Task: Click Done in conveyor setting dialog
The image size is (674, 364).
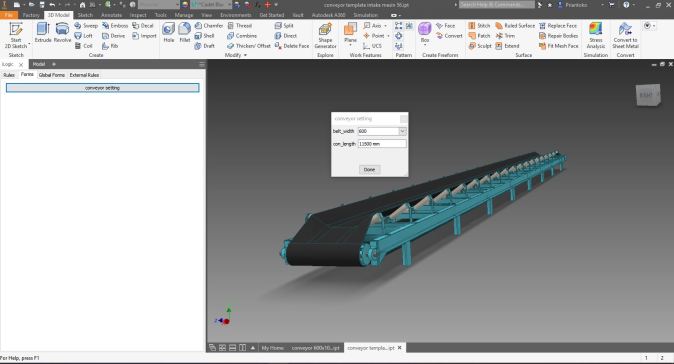Action: (369, 170)
